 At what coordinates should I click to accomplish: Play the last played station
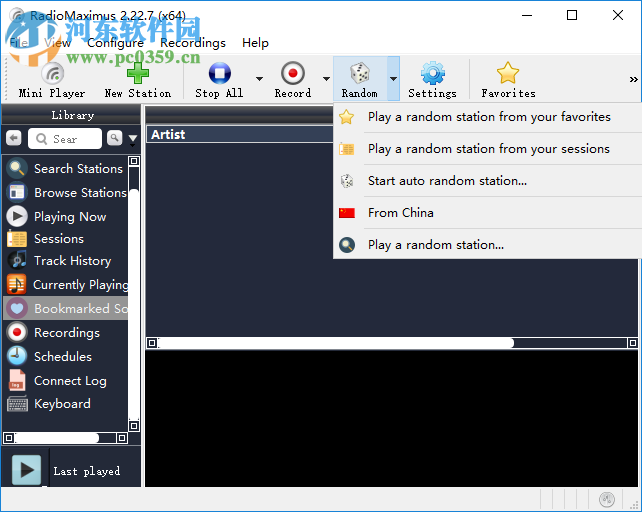(x=26, y=470)
